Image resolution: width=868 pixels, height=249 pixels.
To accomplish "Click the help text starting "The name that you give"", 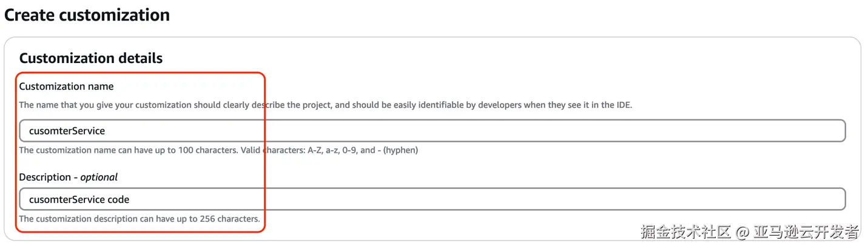I will click(182, 105).
